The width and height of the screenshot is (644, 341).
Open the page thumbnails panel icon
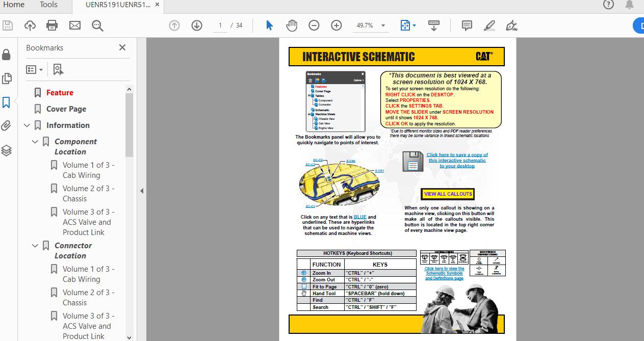[7, 78]
